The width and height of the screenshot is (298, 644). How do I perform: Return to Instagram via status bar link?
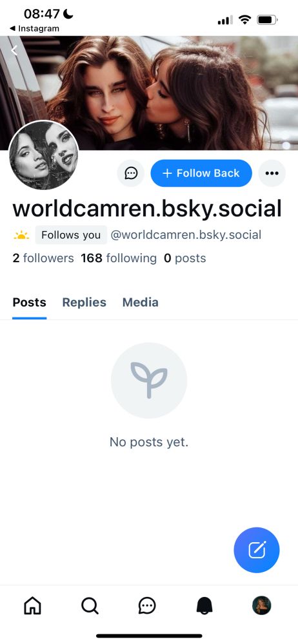[34, 29]
